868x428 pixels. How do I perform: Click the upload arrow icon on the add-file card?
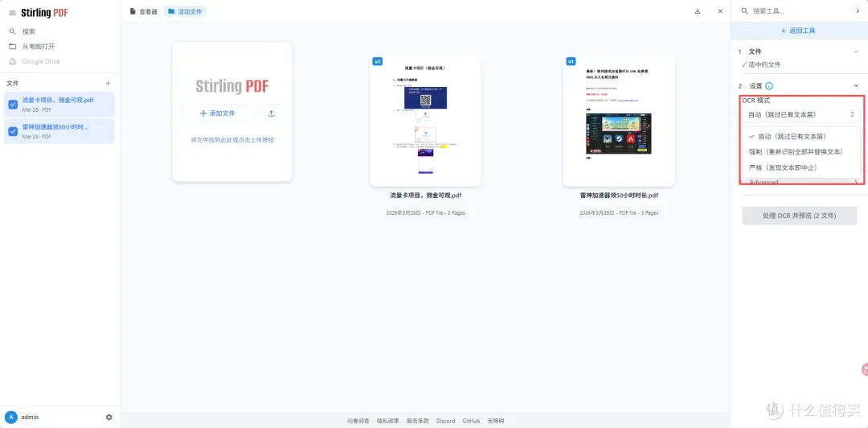[272, 113]
